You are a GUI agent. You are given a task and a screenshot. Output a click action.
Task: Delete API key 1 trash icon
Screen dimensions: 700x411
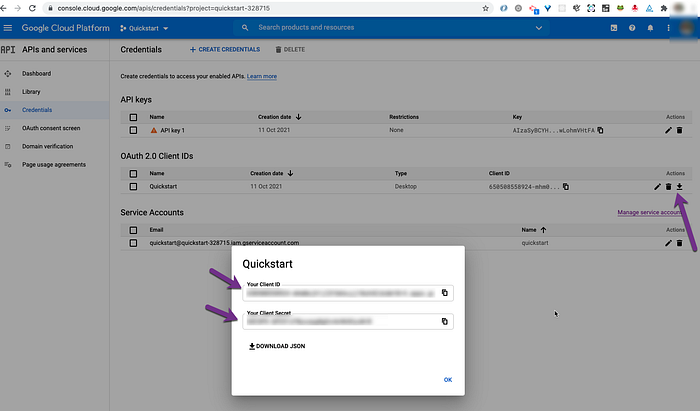pos(679,130)
